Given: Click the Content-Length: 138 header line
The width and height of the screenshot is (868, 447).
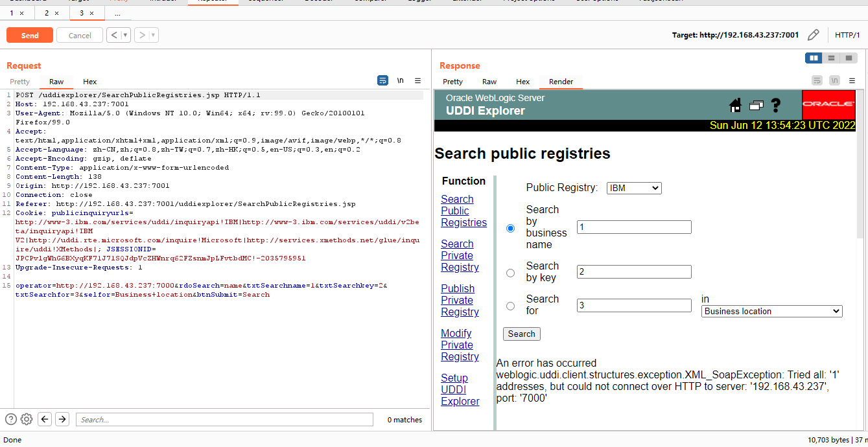Looking at the screenshot, I should [58, 176].
